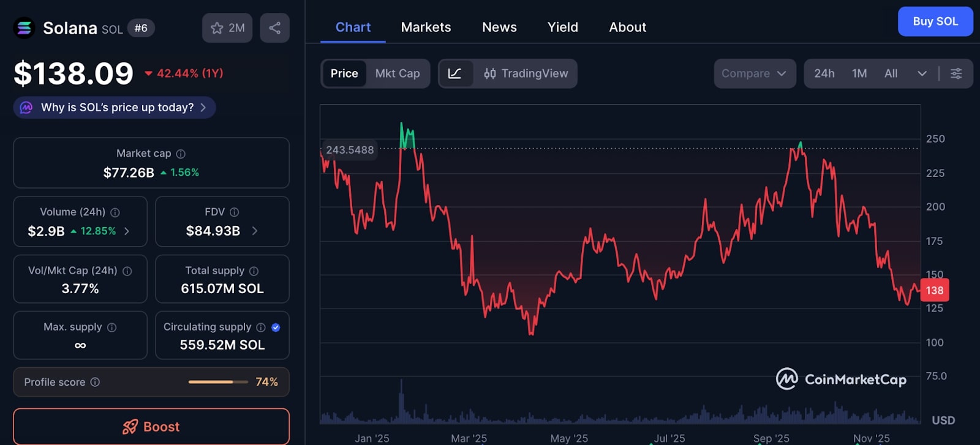Click the share icon beside Solana title
Image resolution: width=980 pixels, height=445 pixels.
(x=274, y=28)
